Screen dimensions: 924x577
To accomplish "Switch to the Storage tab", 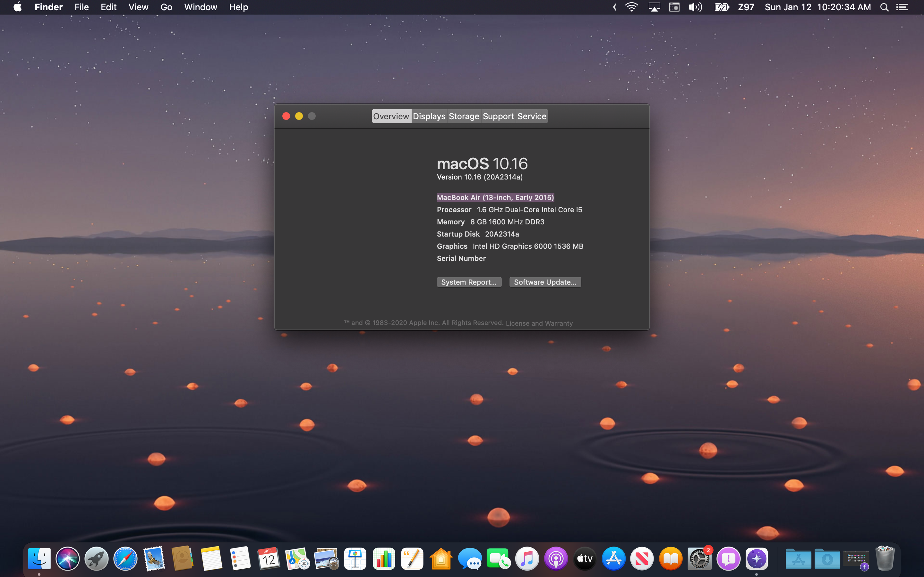I will click(464, 116).
